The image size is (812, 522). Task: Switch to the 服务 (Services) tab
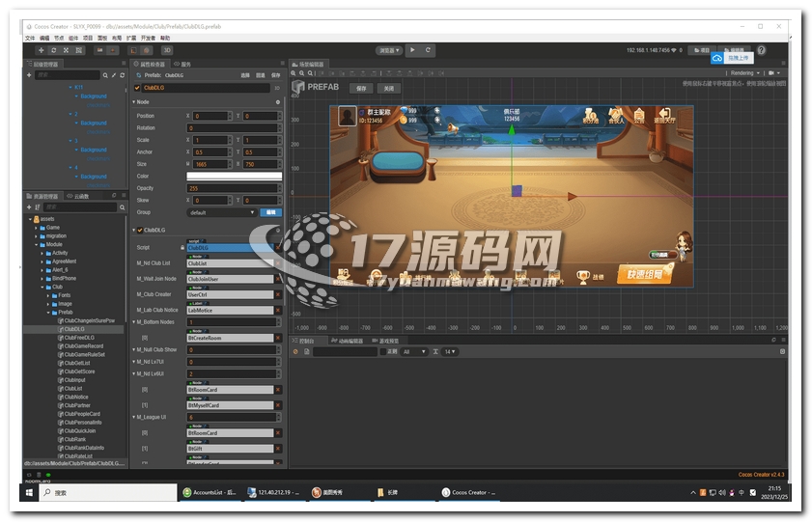point(182,64)
